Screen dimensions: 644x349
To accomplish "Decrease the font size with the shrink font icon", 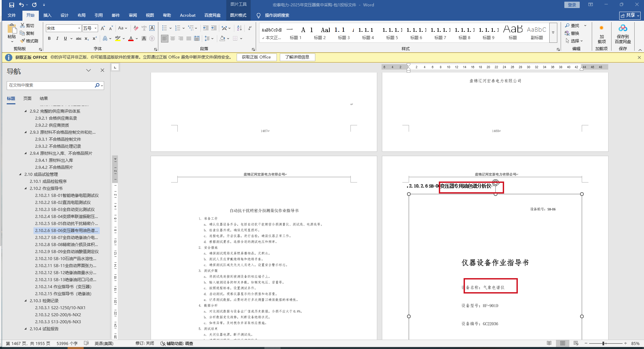I will 111,28.
